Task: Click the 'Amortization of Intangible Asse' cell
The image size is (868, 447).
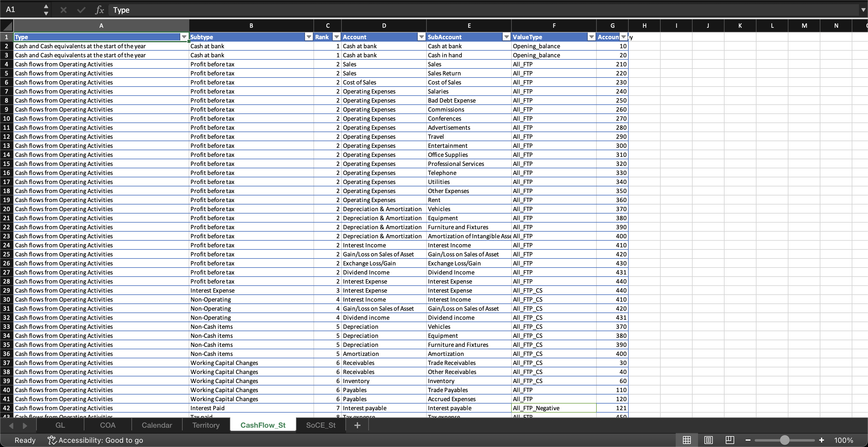Action: (469, 236)
